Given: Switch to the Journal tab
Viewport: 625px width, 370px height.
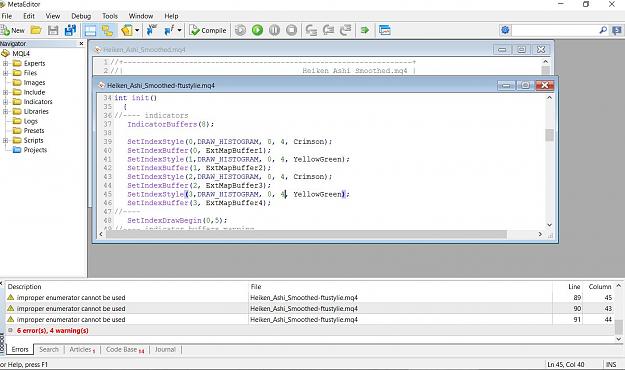Looking at the screenshot, I should coord(165,350).
